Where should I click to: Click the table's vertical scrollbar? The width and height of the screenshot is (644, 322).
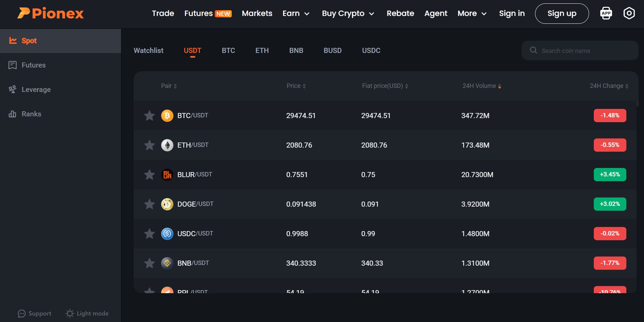coord(638,104)
